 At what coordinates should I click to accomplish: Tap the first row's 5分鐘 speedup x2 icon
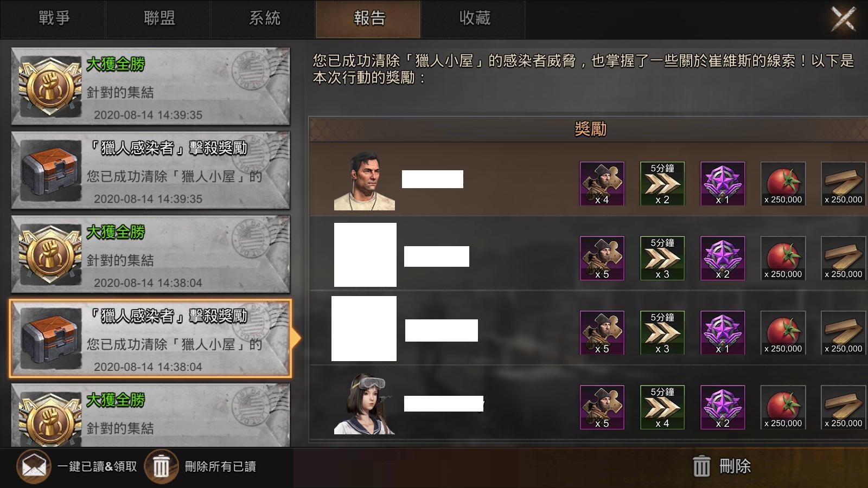coord(662,183)
